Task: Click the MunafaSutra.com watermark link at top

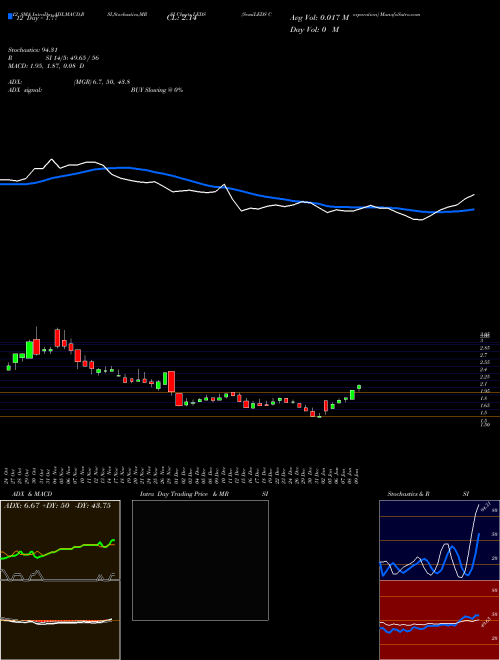Action: click(399, 14)
